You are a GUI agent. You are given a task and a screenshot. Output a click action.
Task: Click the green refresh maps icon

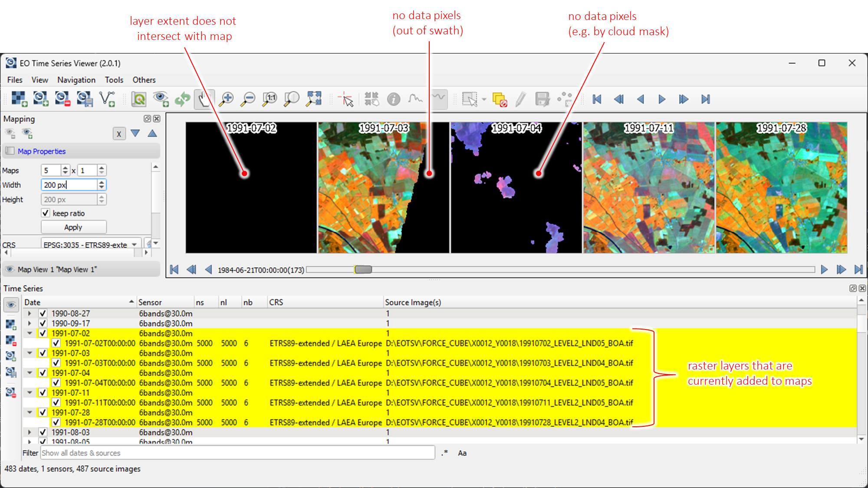pos(182,99)
